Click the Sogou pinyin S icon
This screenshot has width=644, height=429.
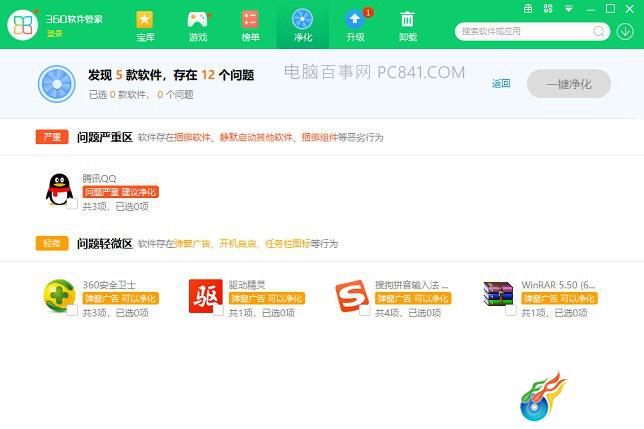[352, 296]
